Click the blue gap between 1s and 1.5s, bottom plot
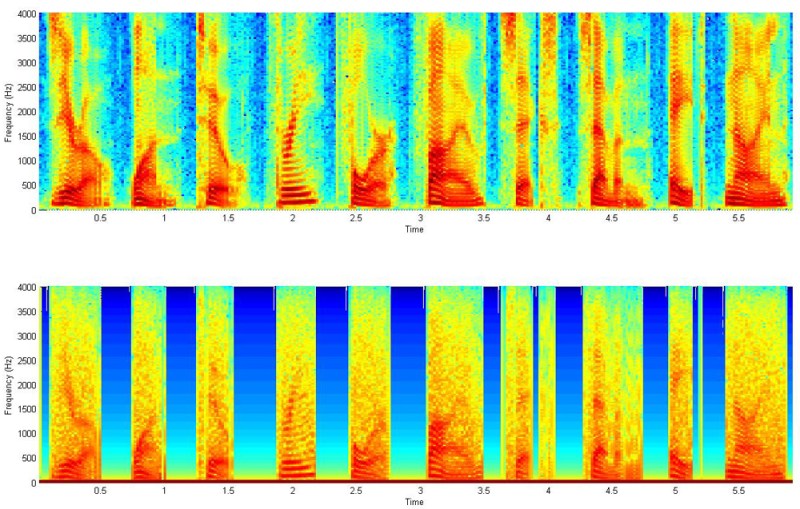 point(181,380)
